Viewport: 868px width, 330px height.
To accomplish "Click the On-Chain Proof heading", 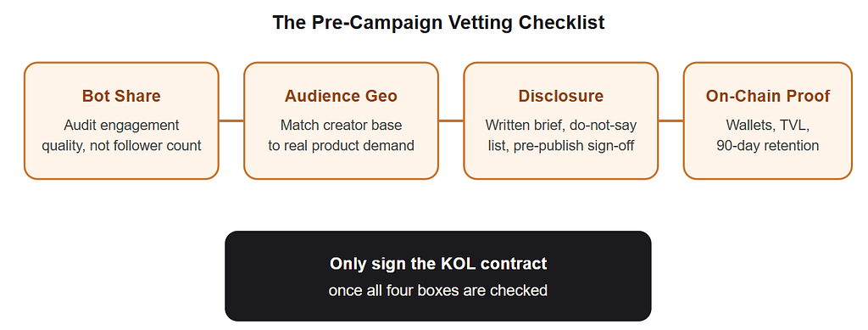I will (768, 96).
